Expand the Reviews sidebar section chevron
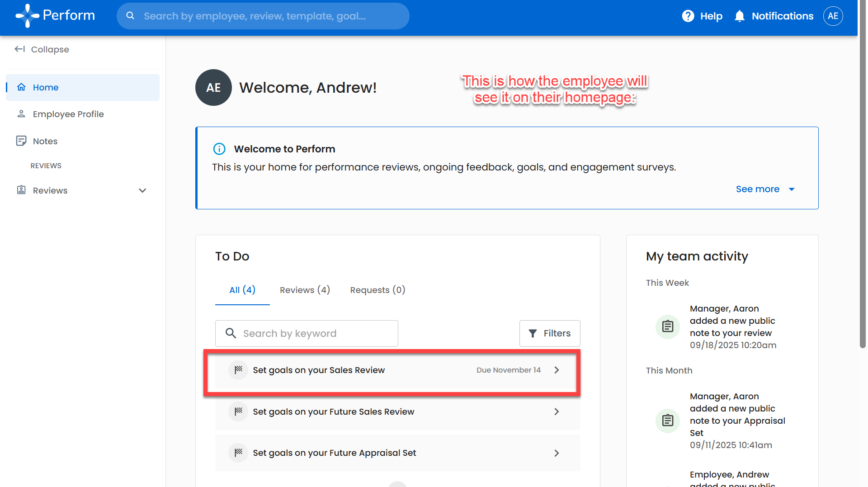The image size is (868, 487). pos(142,190)
